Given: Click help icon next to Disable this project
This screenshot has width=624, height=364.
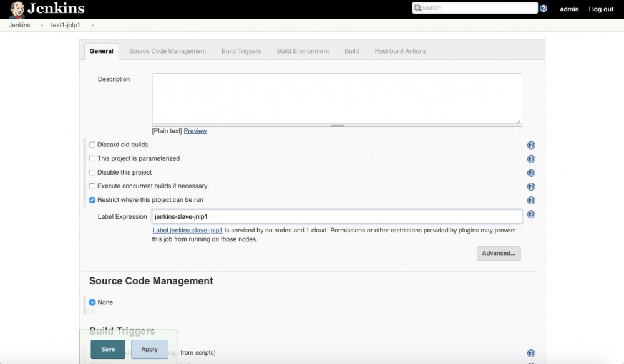Looking at the screenshot, I should 531,172.
